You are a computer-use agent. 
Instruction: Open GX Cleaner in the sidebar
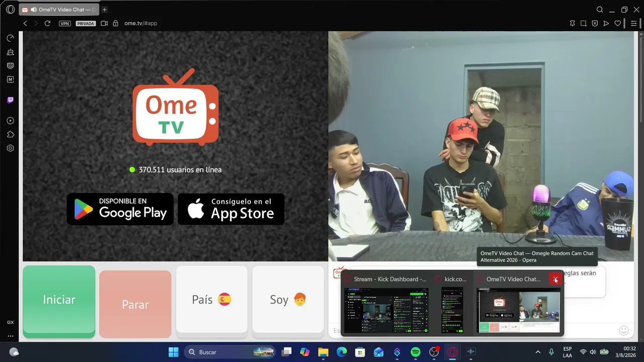coord(10,52)
